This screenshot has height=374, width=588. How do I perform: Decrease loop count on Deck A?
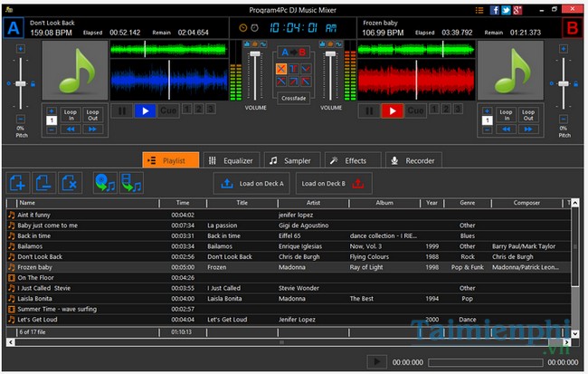52,129
